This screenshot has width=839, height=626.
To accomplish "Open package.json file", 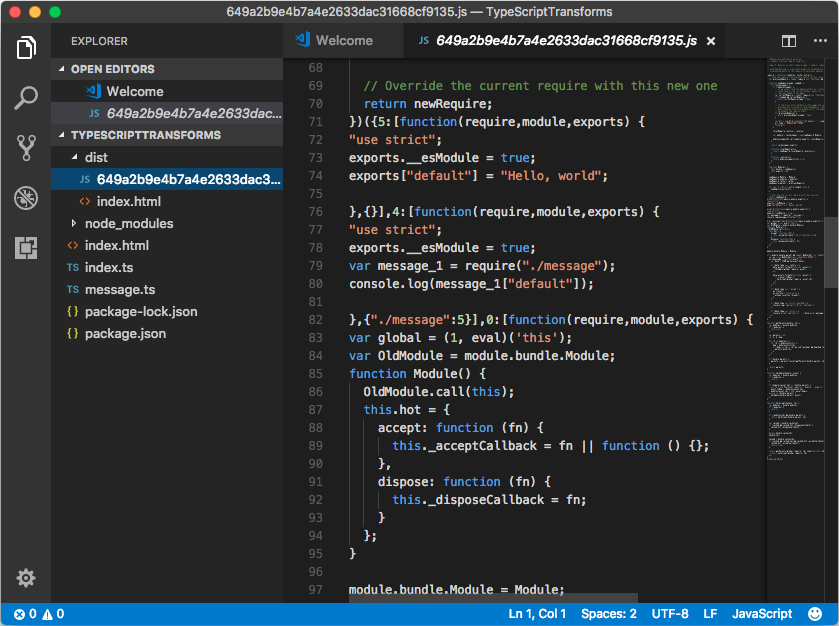I will tap(167, 333).
